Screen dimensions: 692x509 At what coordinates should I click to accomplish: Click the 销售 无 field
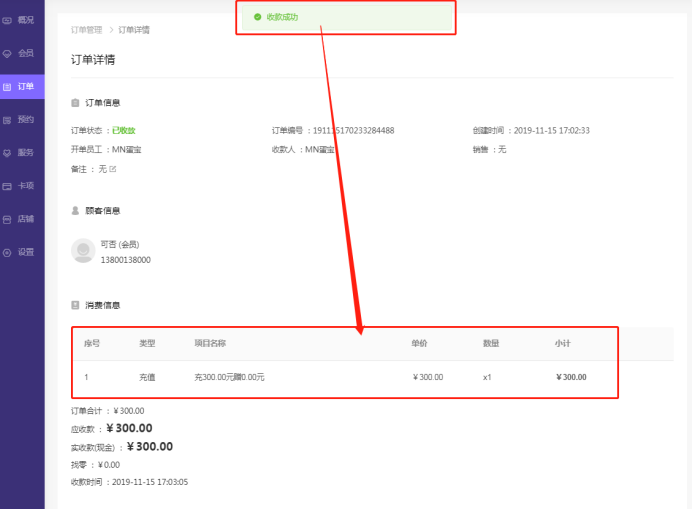tap(489, 150)
